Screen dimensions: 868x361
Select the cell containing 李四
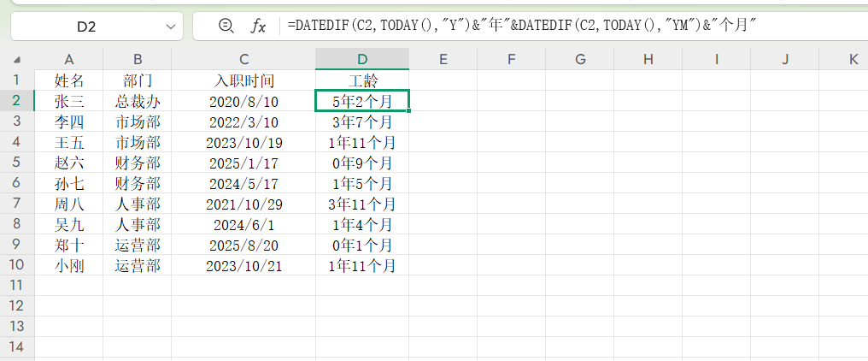click(x=68, y=121)
